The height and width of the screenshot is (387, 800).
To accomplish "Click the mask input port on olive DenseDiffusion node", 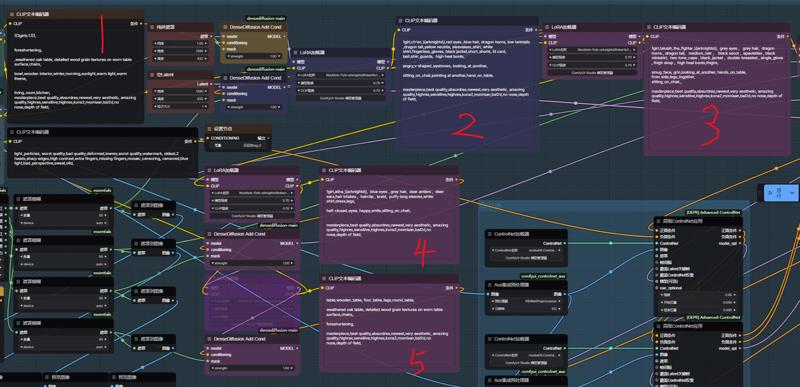I will 223,49.
